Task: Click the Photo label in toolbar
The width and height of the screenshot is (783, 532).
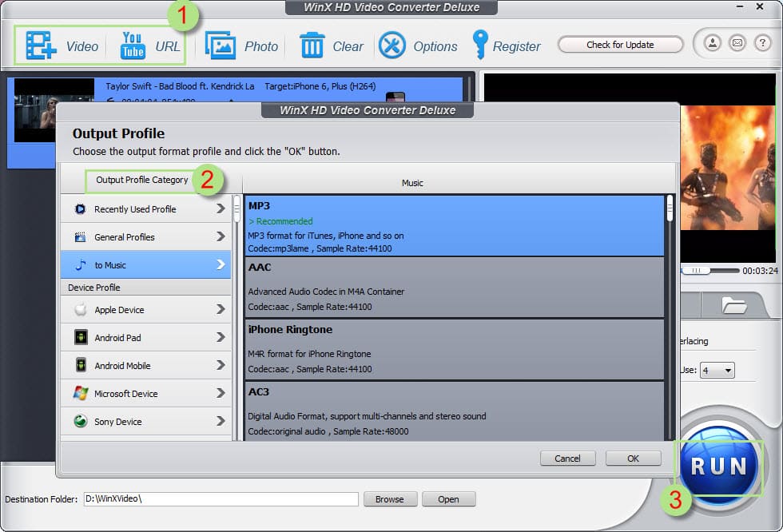Action: tap(261, 46)
